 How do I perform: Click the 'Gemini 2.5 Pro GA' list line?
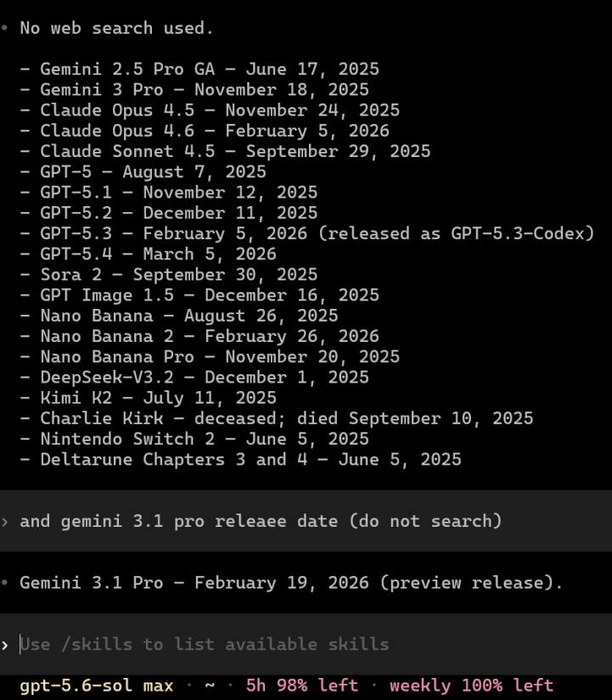click(199, 70)
